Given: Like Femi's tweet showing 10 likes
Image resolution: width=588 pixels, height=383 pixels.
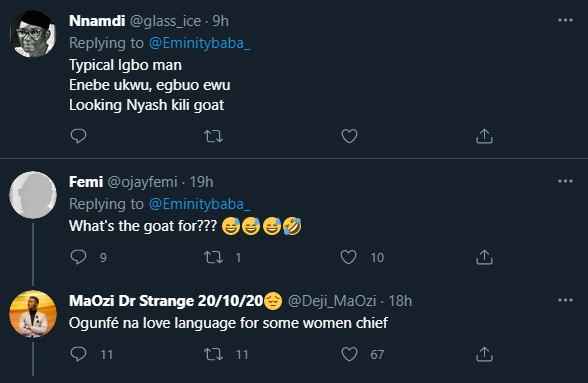Looking at the screenshot, I should [348, 257].
